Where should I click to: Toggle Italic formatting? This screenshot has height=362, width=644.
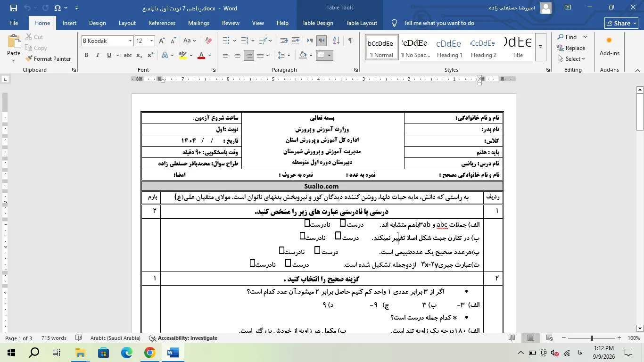coord(98,55)
